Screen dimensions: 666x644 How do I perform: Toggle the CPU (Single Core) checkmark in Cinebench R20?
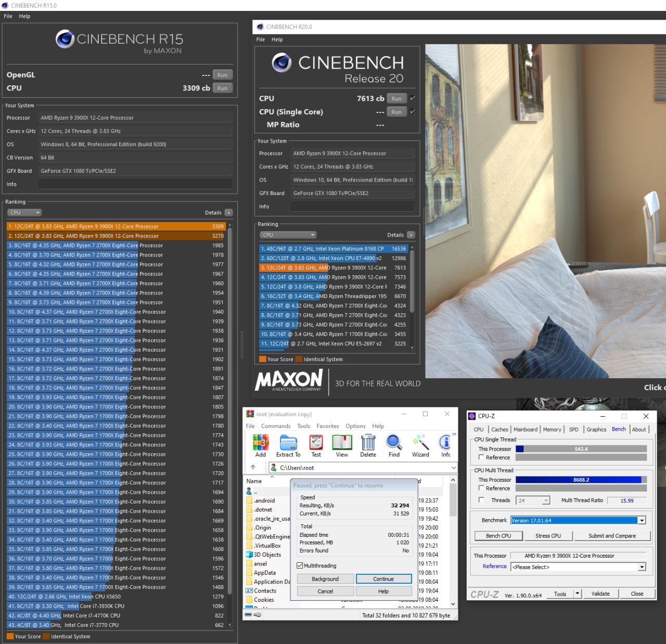pos(413,111)
